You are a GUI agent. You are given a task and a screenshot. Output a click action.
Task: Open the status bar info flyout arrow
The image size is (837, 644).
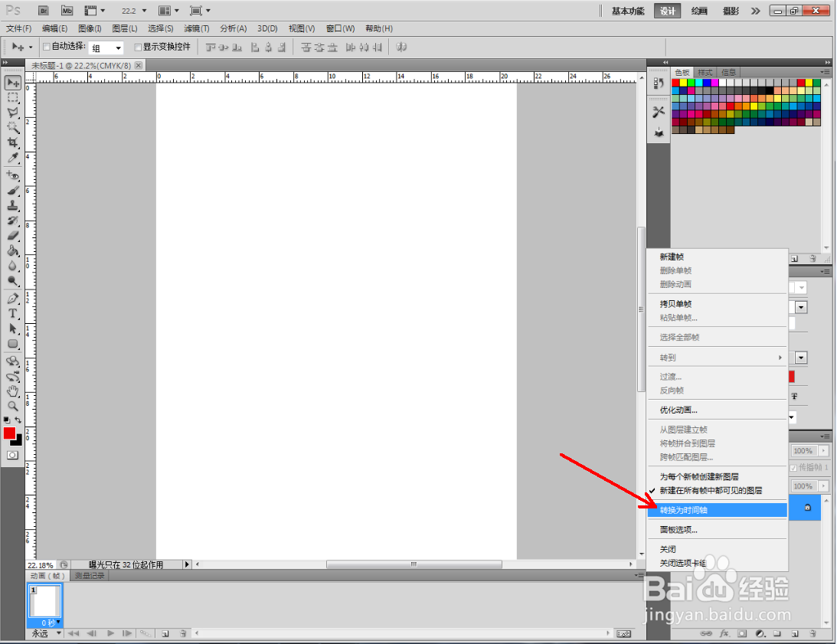point(186,564)
